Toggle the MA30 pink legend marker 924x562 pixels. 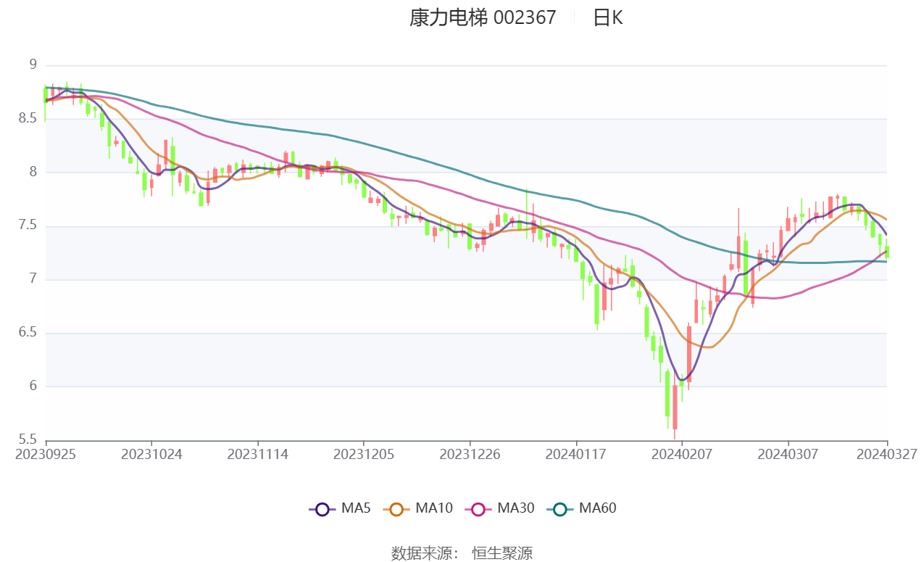(x=478, y=509)
